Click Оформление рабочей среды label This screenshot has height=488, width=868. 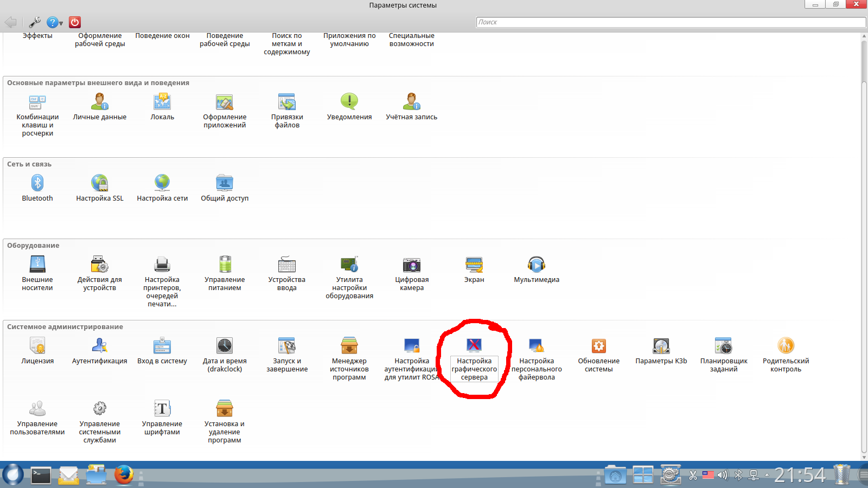100,40
